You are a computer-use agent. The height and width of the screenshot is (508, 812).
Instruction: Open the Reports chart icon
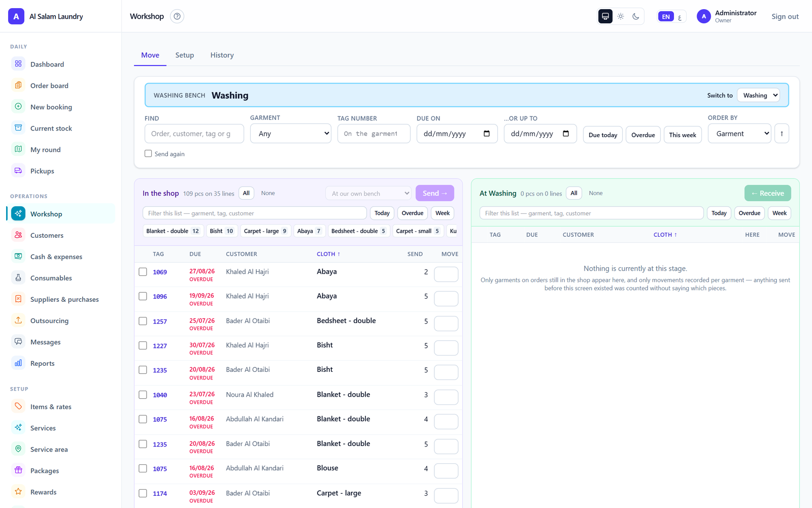(x=18, y=363)
